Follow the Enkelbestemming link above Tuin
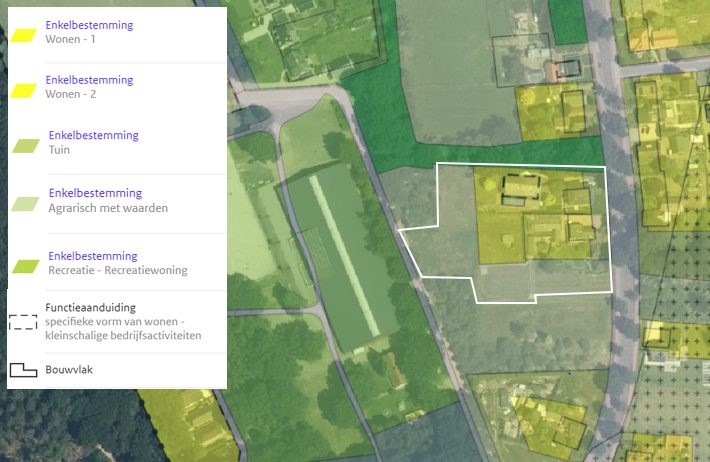710x462 pixels. [92, 136]
